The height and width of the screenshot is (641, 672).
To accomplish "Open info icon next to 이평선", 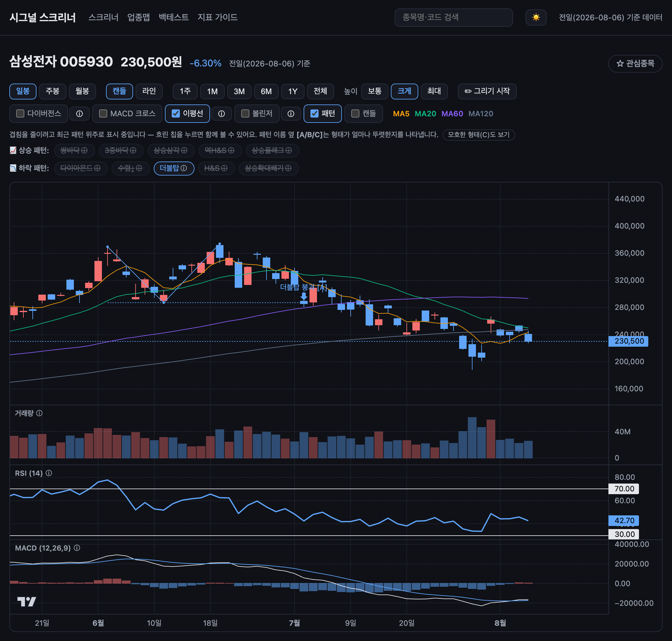I will tap(221, 114).
